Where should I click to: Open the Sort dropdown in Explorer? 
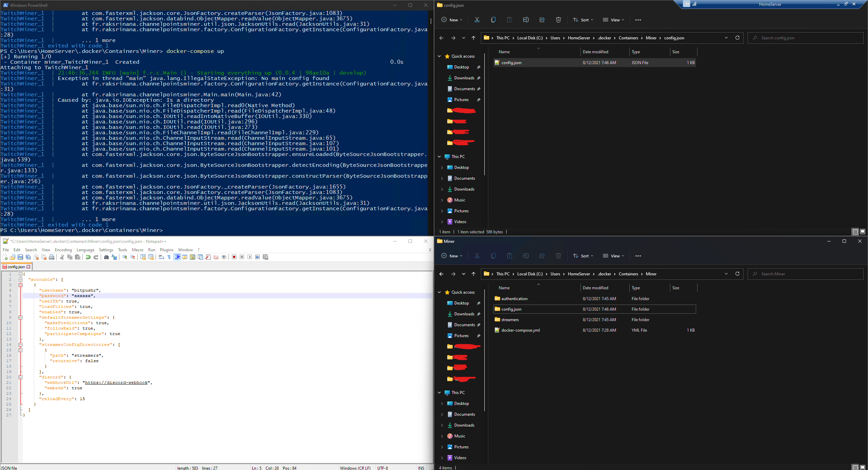[x=583, y=20]
